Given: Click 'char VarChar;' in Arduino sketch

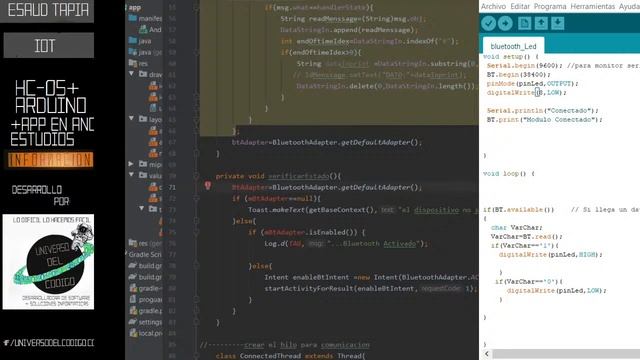Looking at the screenshot, I should coord(517,227).
